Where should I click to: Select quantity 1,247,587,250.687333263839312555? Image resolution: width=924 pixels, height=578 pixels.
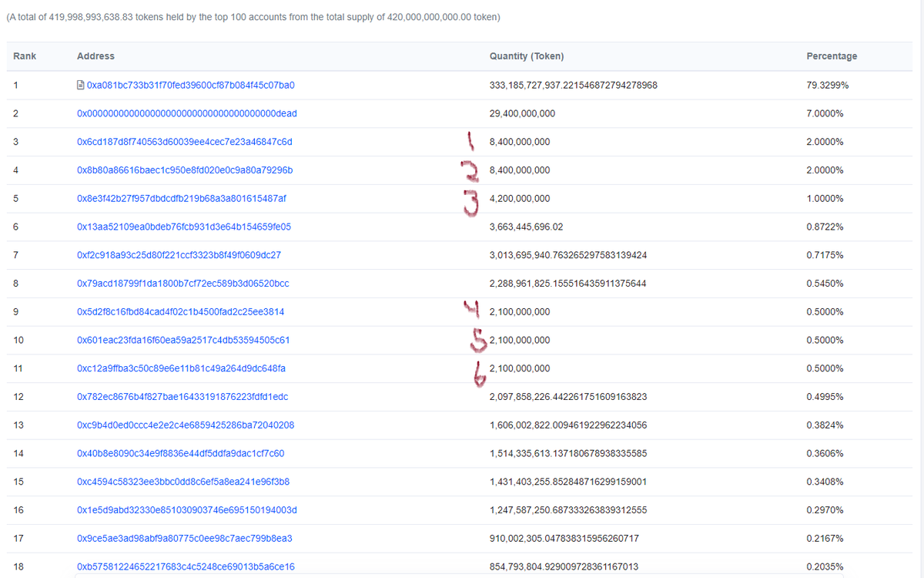click(567, 509)
